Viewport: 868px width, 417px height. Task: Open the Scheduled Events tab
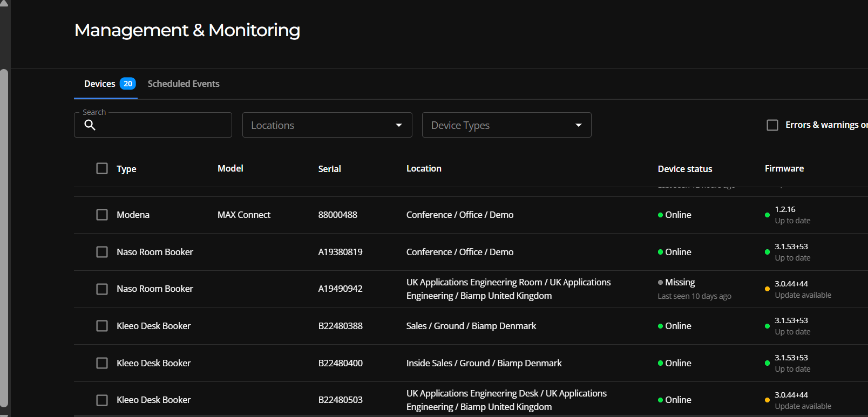184,84
